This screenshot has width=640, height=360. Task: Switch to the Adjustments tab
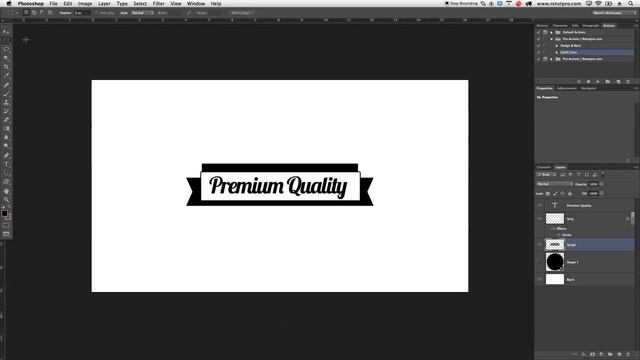[567, 88]
